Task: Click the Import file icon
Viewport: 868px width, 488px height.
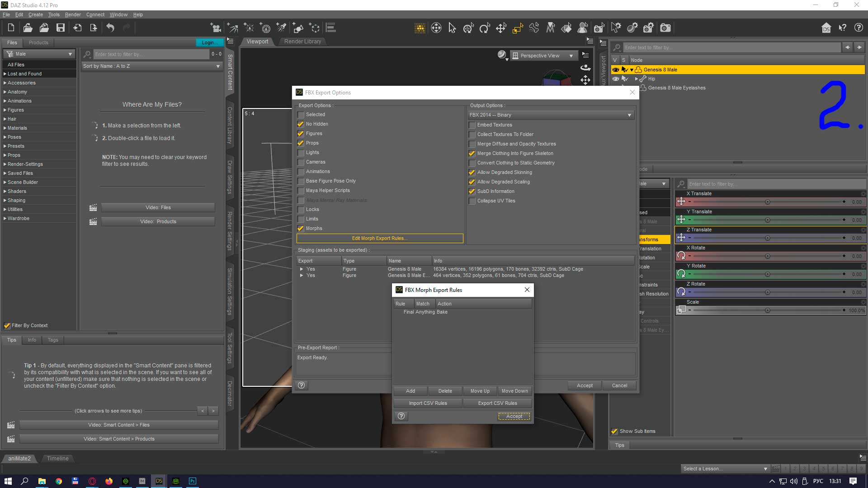Action: (77, 28)
